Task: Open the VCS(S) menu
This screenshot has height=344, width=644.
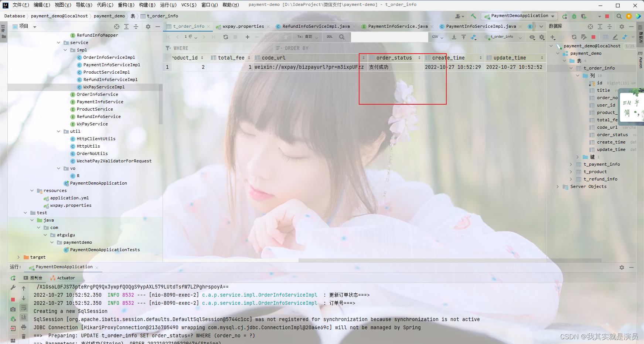Action: pyautogui.click(x=189, y=5)
